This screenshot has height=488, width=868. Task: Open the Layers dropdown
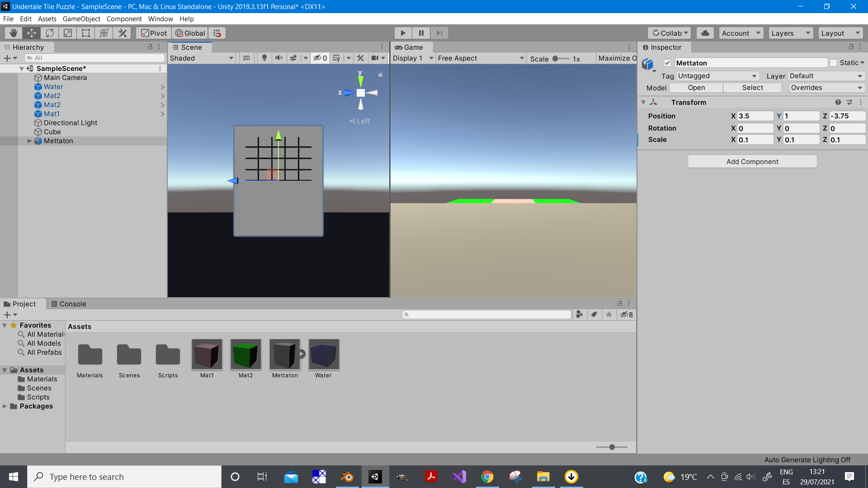(791, 33)
